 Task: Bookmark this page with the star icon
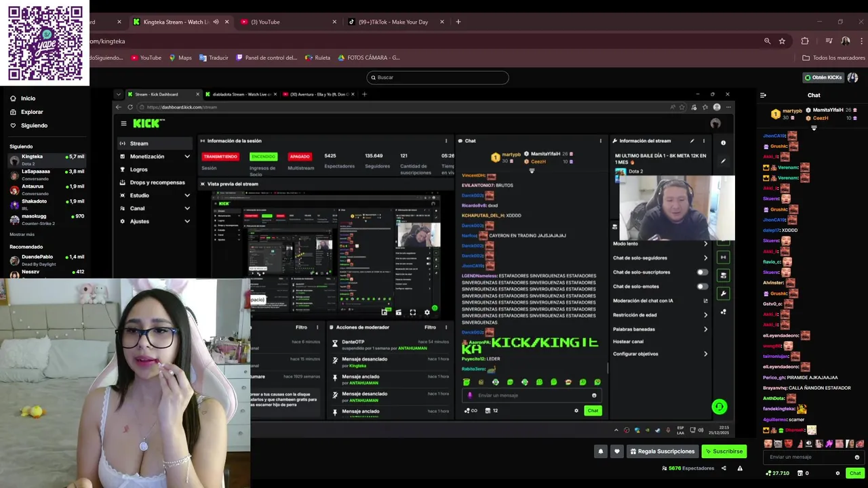[x=782, y=41]
